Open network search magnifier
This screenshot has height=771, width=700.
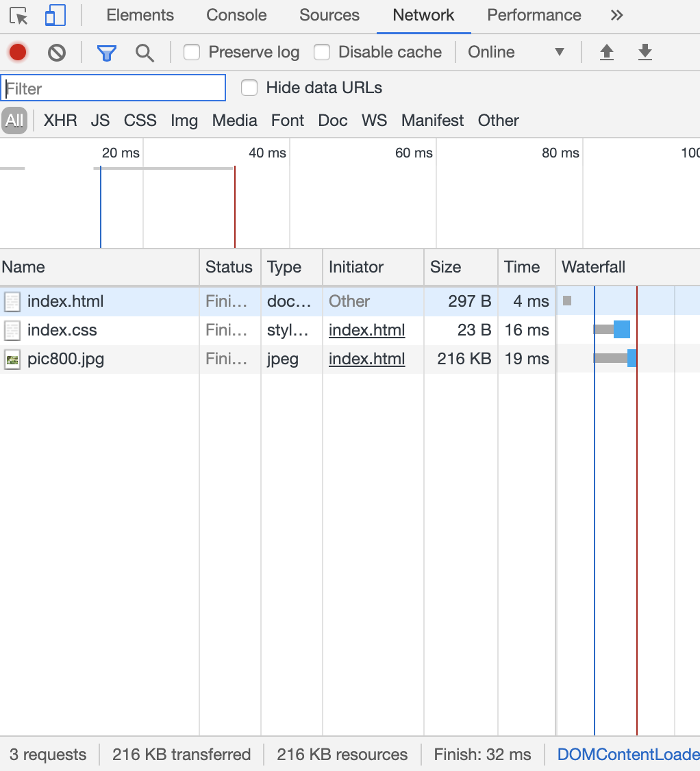coord(145,53)
